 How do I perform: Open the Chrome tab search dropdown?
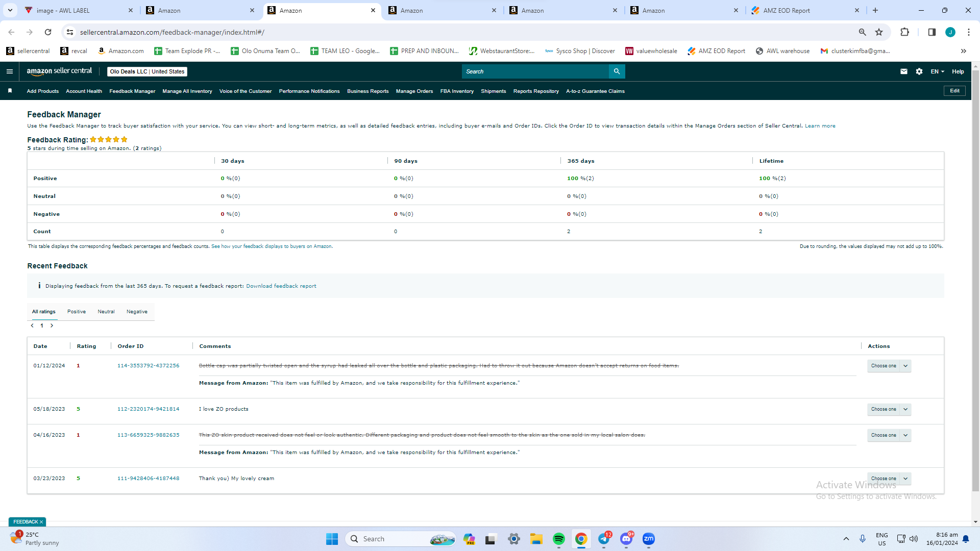tap(10, 10)
